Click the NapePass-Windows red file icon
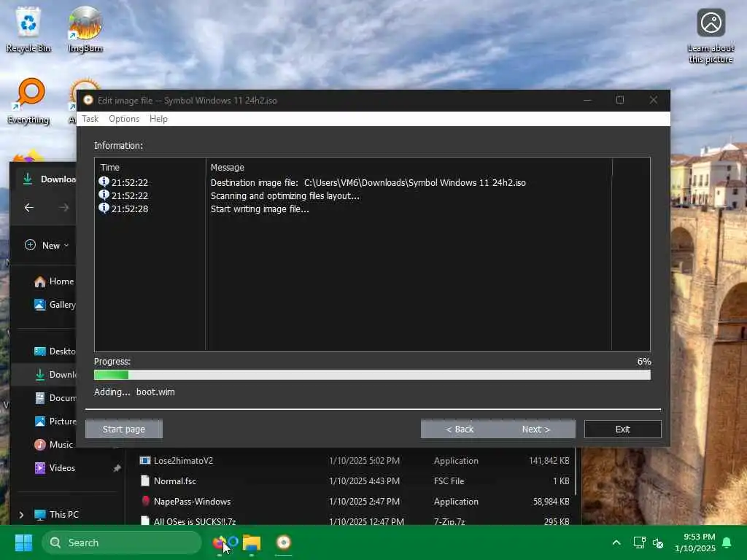The image size is (747, 560). pos(145,501)
